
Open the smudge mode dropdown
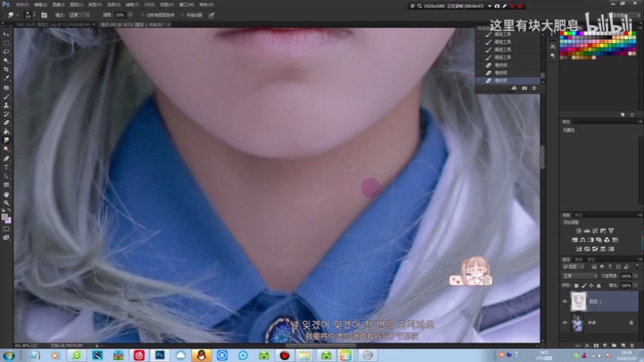(x=79, y=16)
